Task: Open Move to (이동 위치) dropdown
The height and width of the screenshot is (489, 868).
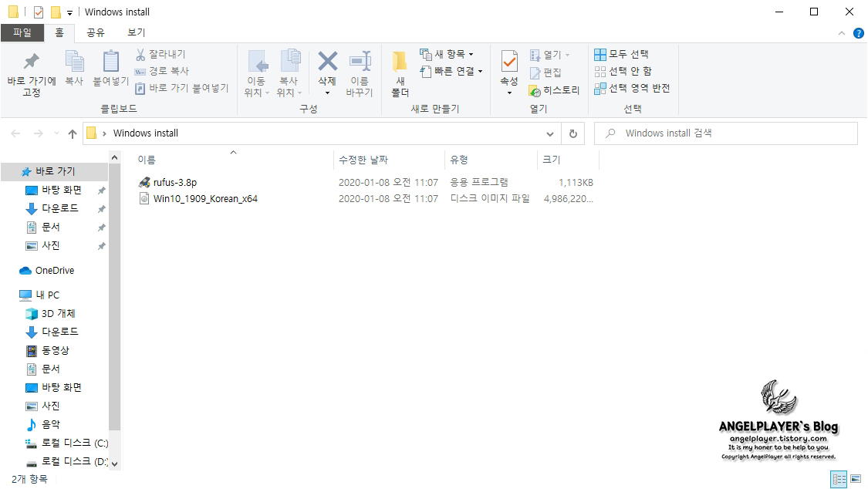Action: (x=257, y=73)
